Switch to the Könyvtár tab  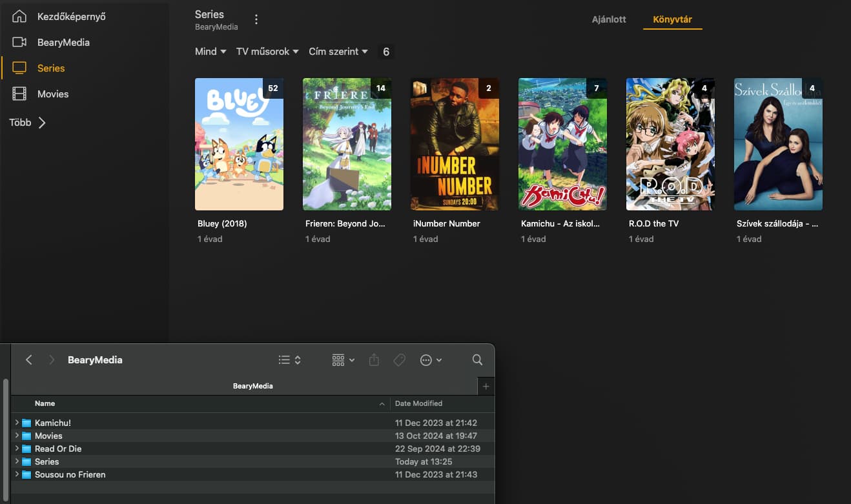(x=672, y=19)
